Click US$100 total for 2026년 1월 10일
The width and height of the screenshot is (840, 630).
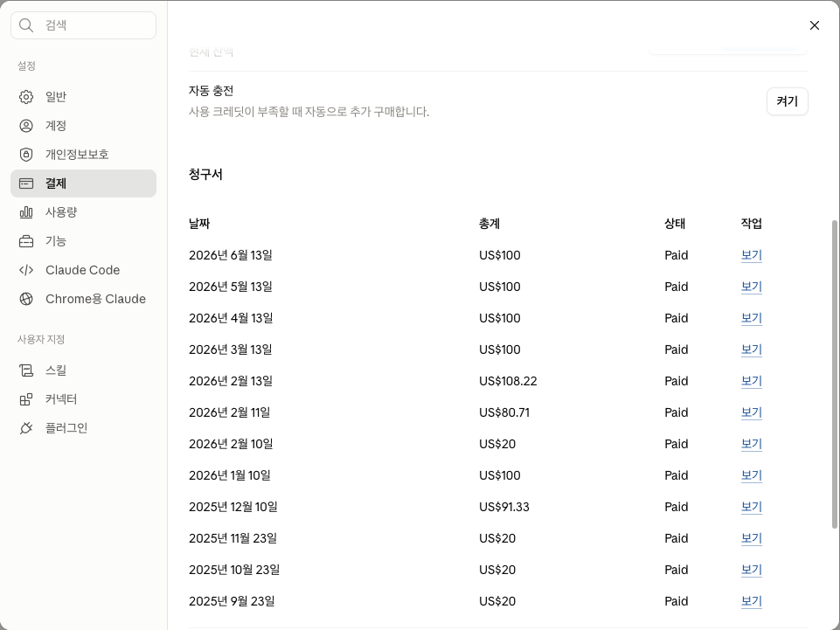pyautogui.click(x=500, y=475)
